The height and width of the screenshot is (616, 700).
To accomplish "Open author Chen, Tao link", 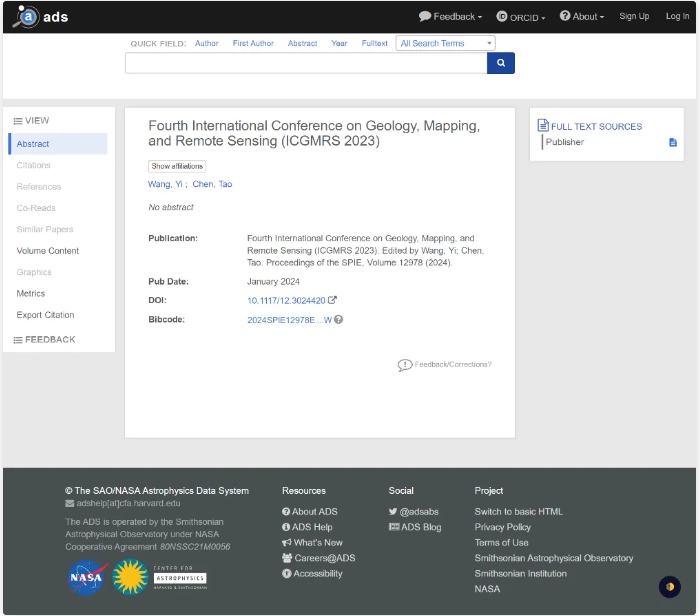I will (212, 184).
